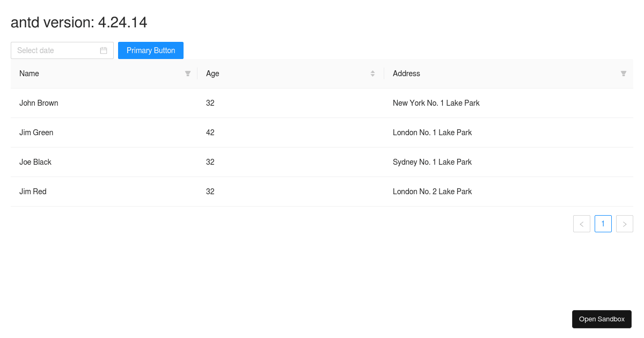Select the Jim Red name cell
Screen dimensions: 644x338
pyautogui.click(x=33, y=192)
